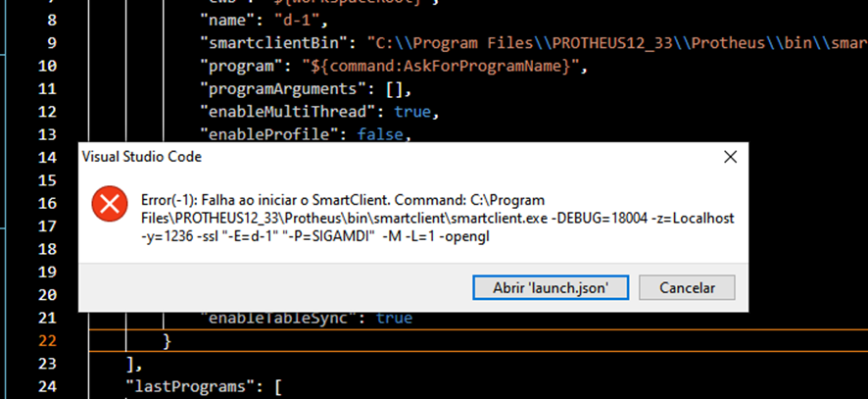
Task: Click line number 24 in the gutter
Action: point(48,385)
